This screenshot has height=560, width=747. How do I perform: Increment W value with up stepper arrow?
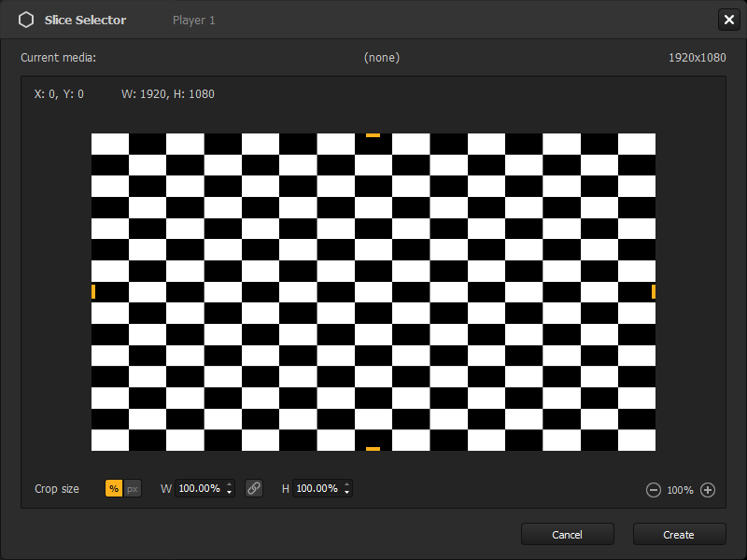tap(228, 483)
